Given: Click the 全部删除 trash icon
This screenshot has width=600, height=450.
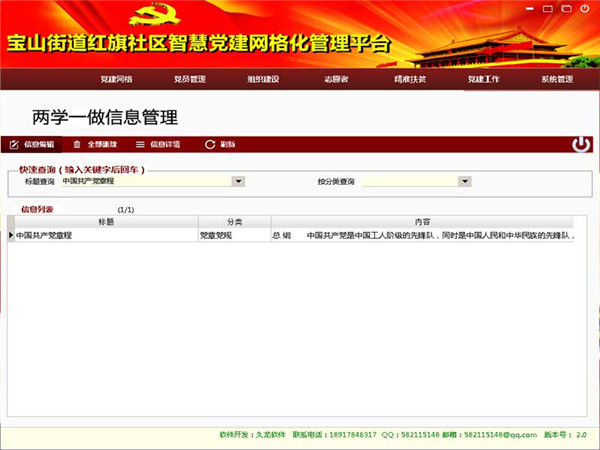Looking at the screenshot, I should coord(77,145).
